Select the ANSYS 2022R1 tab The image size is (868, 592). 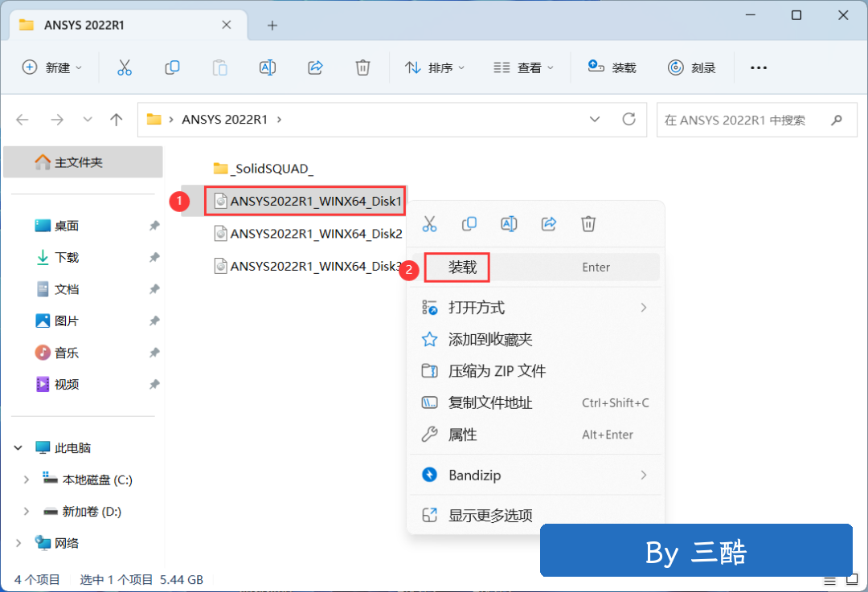(x=129, y=25)
